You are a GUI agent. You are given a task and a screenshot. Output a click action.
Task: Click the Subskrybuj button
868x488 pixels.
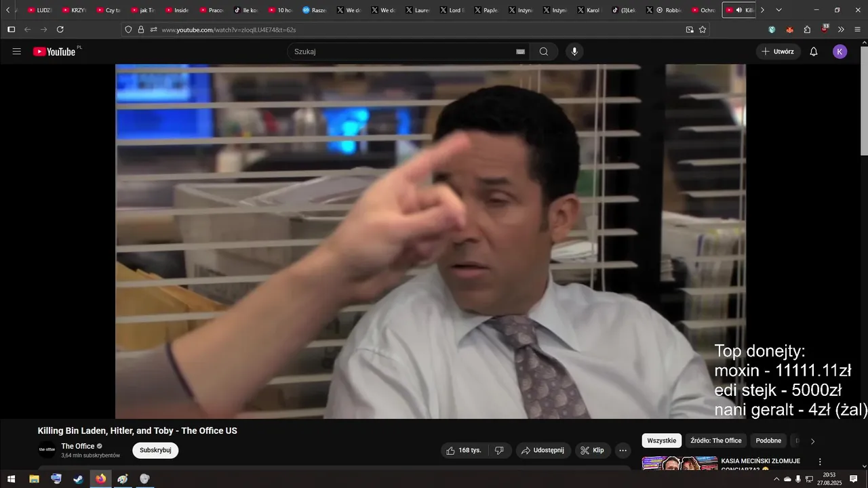(x=155, y=450)
